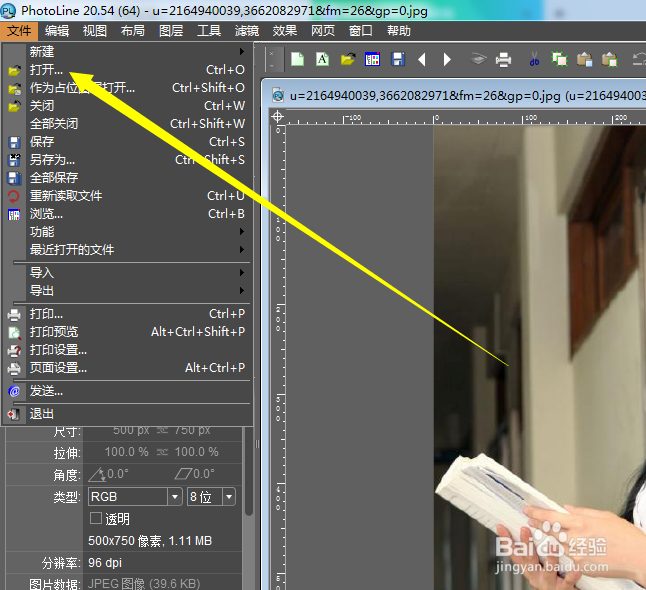
Task: Open the 文件 menu
Action: point(19,31)
